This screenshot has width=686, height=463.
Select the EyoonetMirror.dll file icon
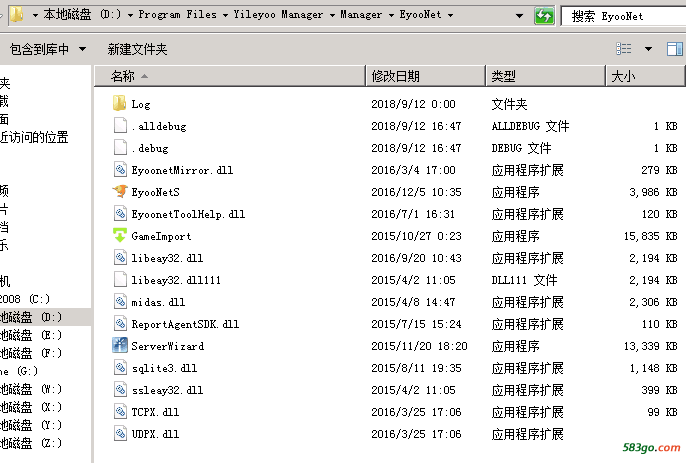(x=120, y=169)
